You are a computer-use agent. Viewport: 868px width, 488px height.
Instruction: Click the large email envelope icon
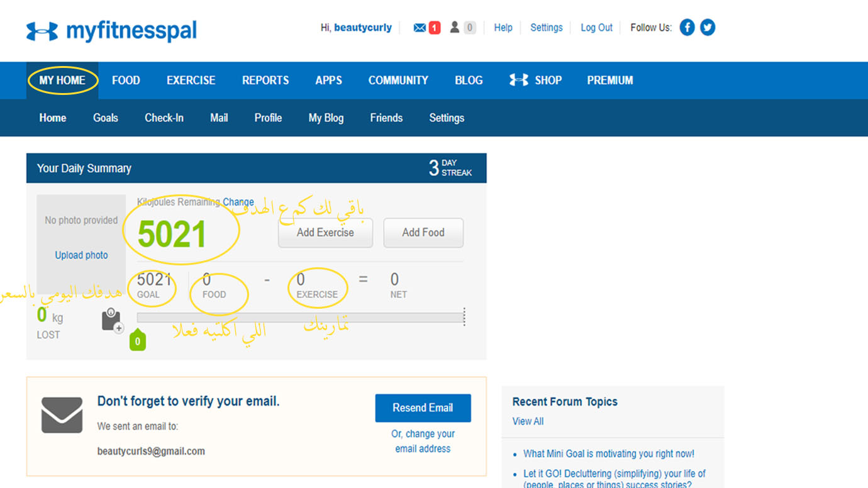coord(62,415)
